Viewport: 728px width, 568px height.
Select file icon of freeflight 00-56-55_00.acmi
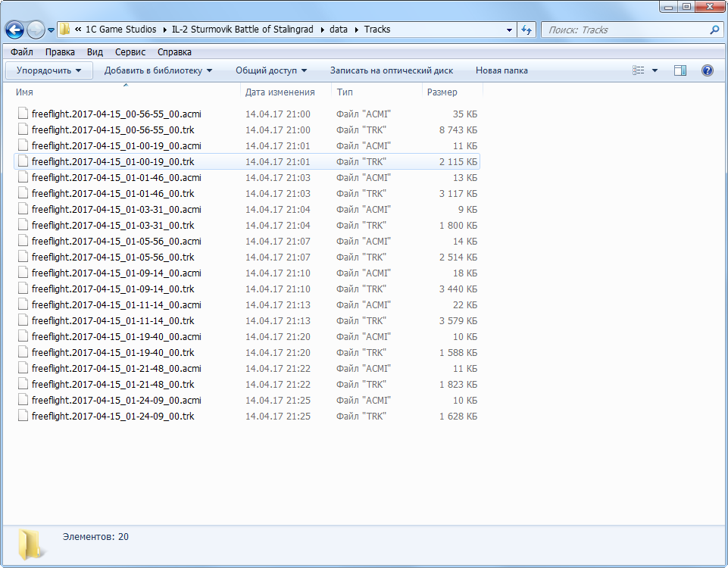coord(23,114)
